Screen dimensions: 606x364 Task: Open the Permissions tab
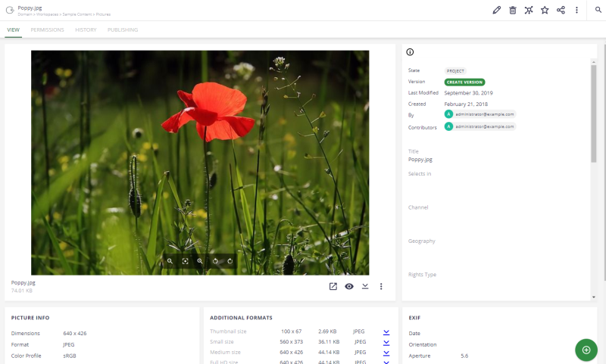(x=47, y=30)
